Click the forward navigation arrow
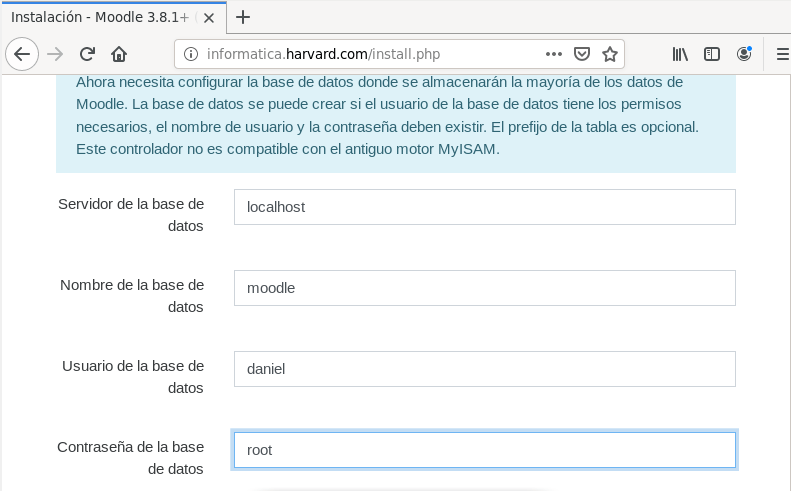 tap(55, 54)
